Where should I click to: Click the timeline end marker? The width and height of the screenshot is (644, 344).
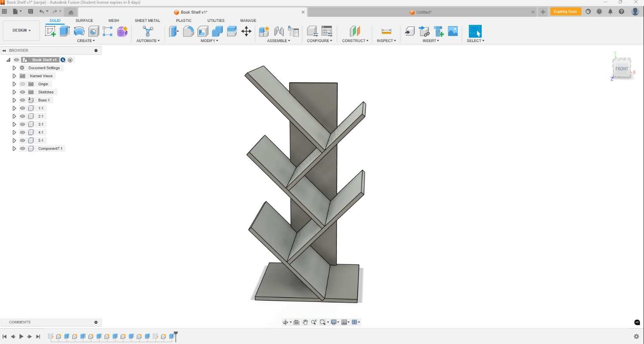point(176,336)
